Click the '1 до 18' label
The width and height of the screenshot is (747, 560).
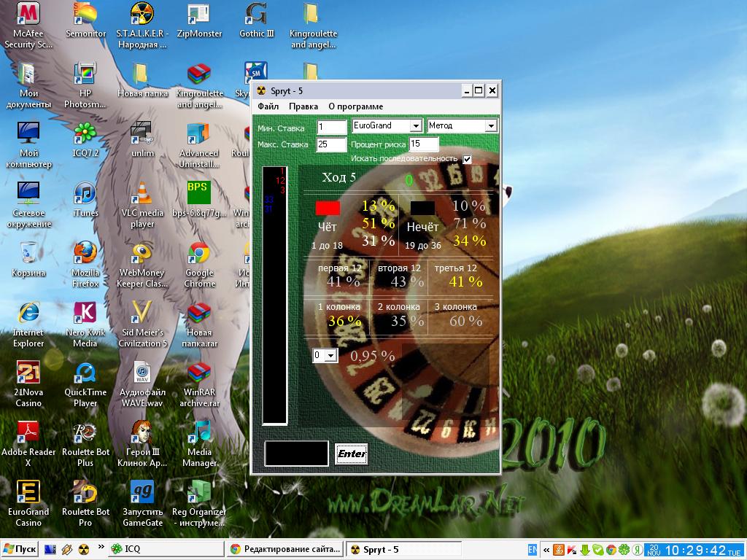pyautogui.click(x=327, y=246)
